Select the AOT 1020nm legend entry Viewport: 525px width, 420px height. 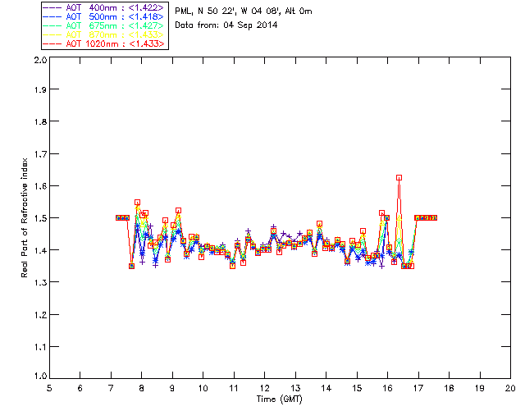click(x=104, y=43)
